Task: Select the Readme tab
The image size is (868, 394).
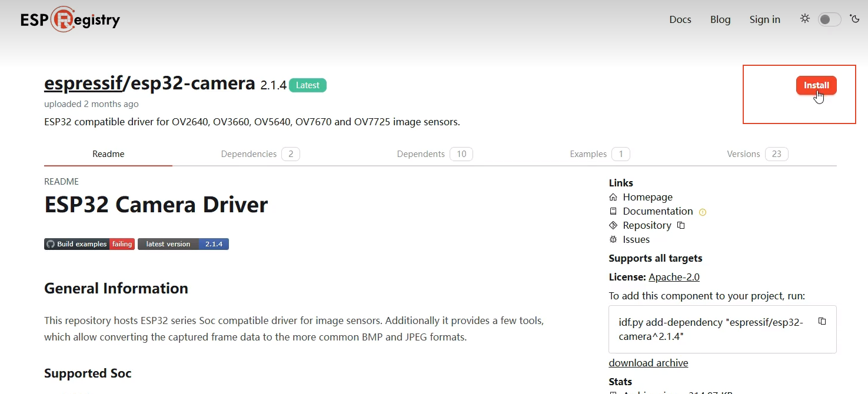Action: [x=108, y=154]
